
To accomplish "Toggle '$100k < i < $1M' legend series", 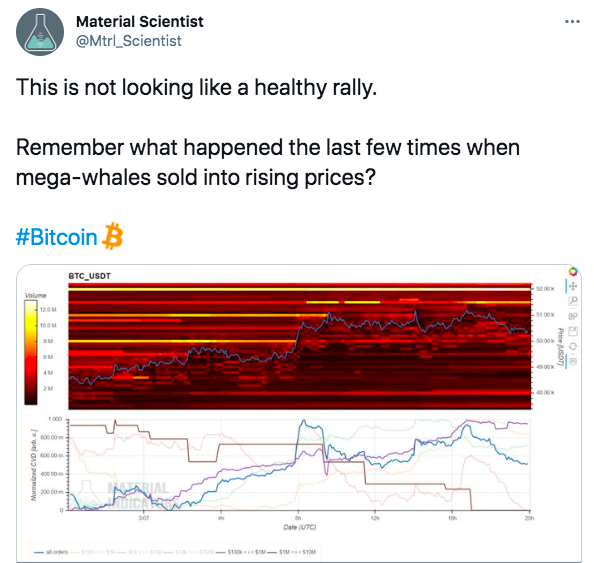I will (241, 552).
